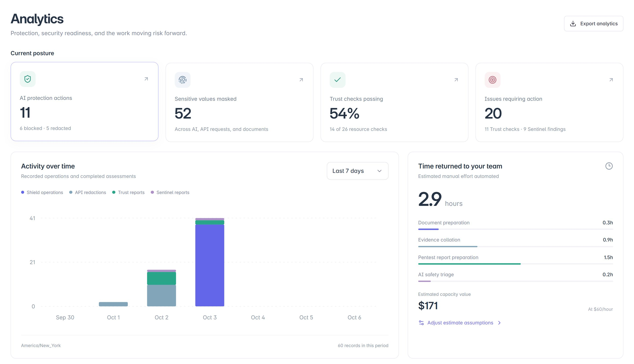The height and width of the screenshot is (364, 634).
Task: Click the Oct 3 axis label
Action: coord(210,318)
